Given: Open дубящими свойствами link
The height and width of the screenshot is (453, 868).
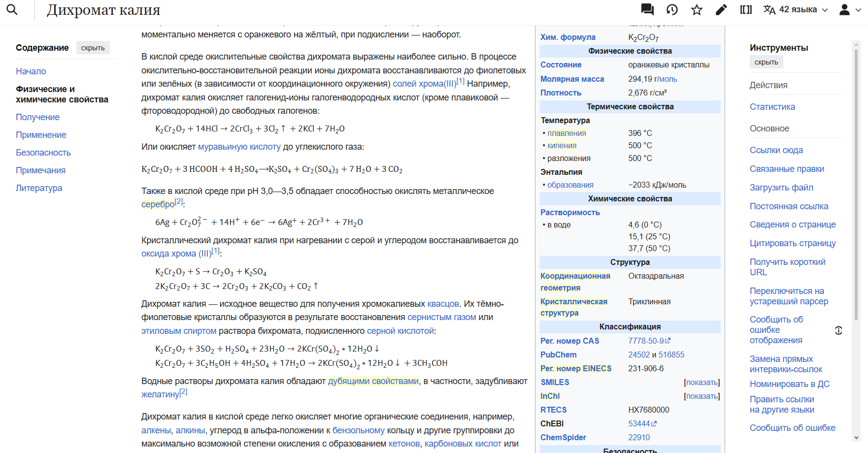Looking at the screenshot, I should click(373, 381).
